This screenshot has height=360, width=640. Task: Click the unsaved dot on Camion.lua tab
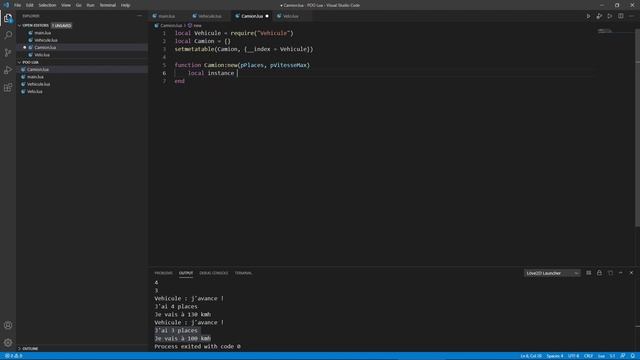pos(267,16)
